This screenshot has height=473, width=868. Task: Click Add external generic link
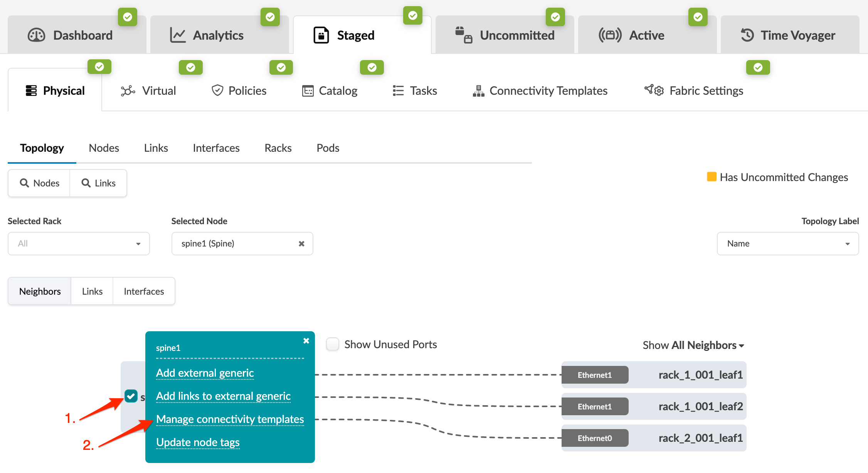[x=205, y=373]
